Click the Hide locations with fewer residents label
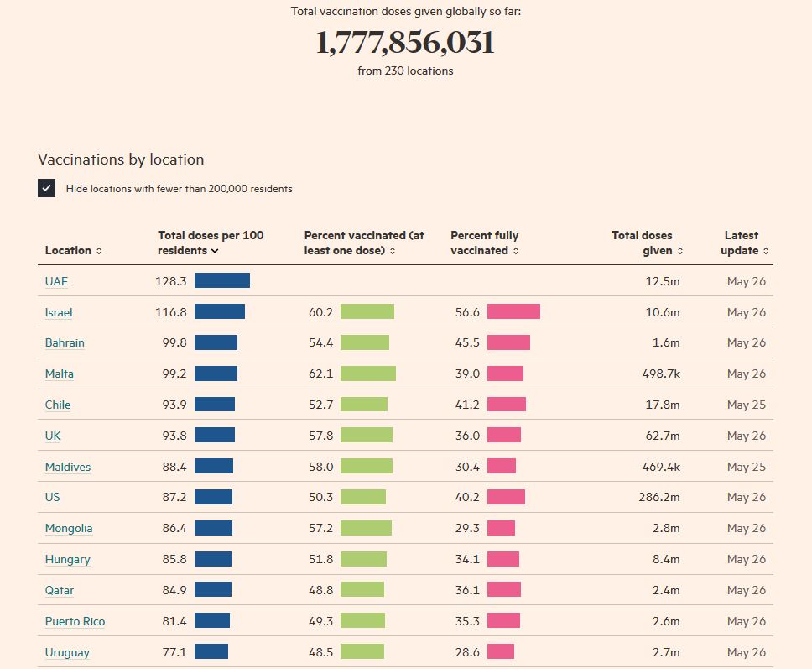 [x=179, y=189]
